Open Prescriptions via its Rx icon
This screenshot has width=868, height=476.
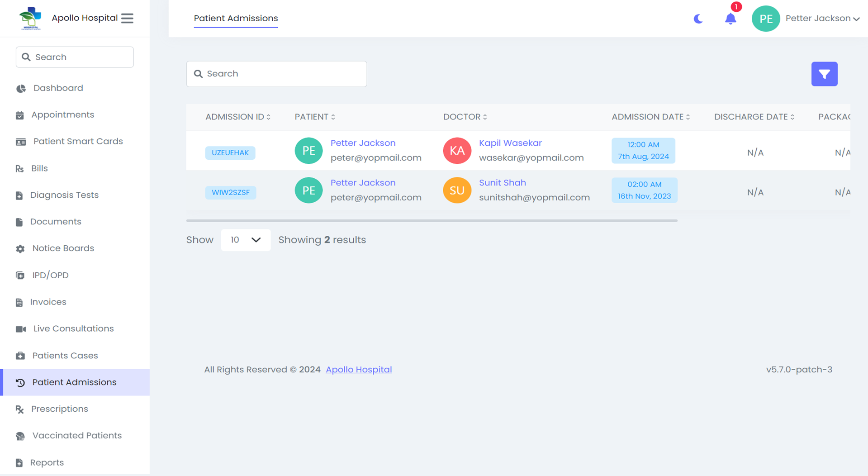19,409
